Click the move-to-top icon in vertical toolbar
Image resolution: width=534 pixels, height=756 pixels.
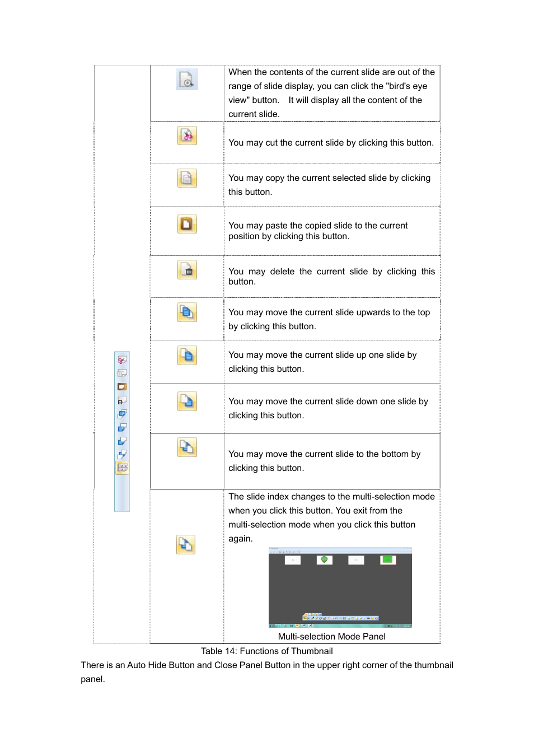122,414
